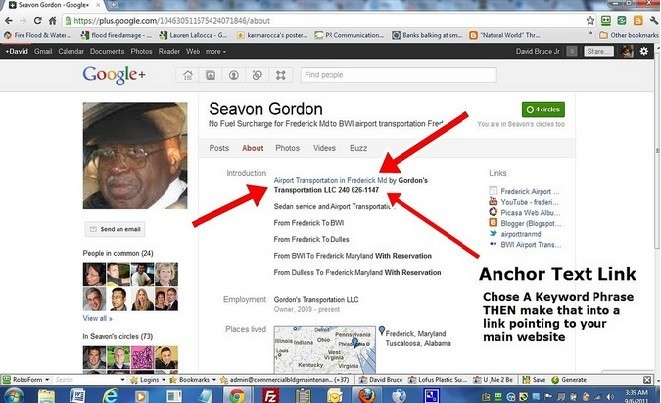Click the RoboForm Save button
The height and width of the screenshot is (403, 661).
[533, 380]
